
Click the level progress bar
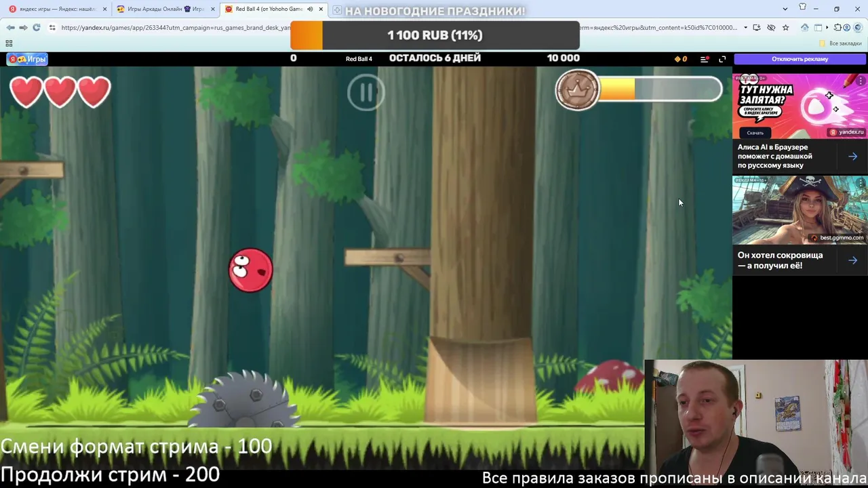point(659,89)
